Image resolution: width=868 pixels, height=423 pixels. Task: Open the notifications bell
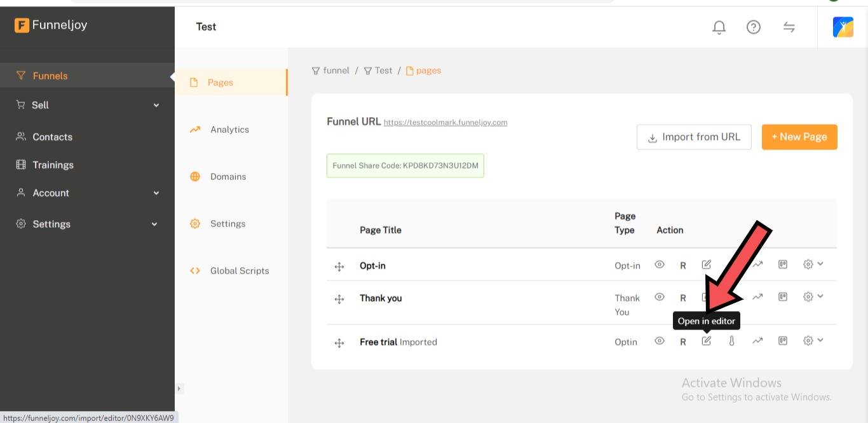pyautogui.click(x=719, y=27)
